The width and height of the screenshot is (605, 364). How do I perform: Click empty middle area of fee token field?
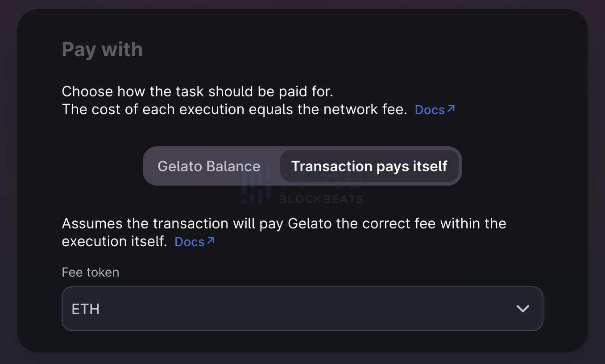(302, 309)
